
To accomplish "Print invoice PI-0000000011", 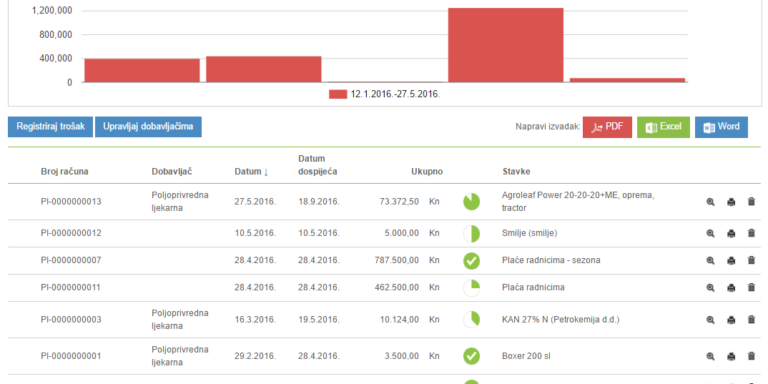I will pos(731,288).
